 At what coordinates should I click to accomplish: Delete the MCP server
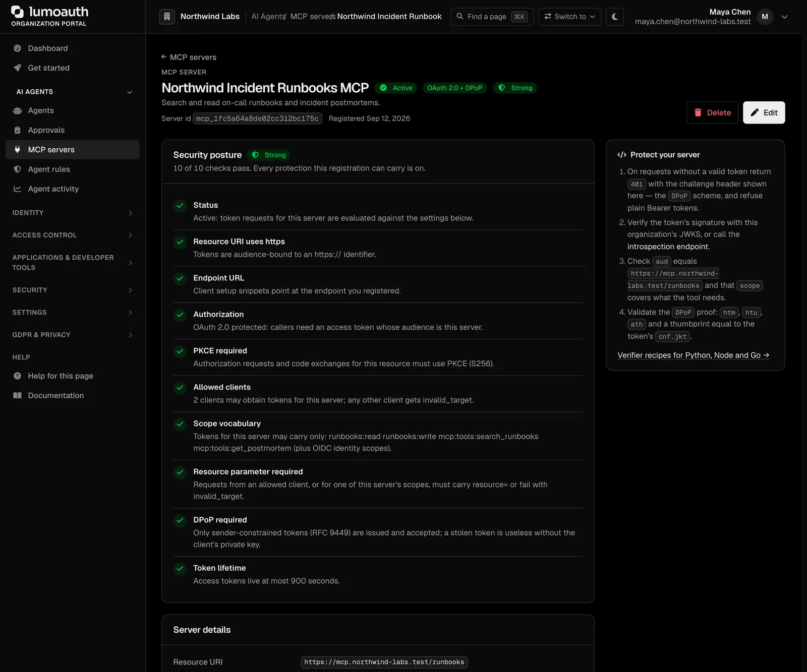click(712, 113)
